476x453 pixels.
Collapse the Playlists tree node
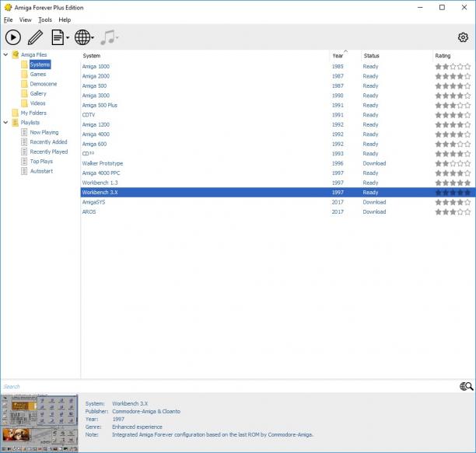click(5, 123)
